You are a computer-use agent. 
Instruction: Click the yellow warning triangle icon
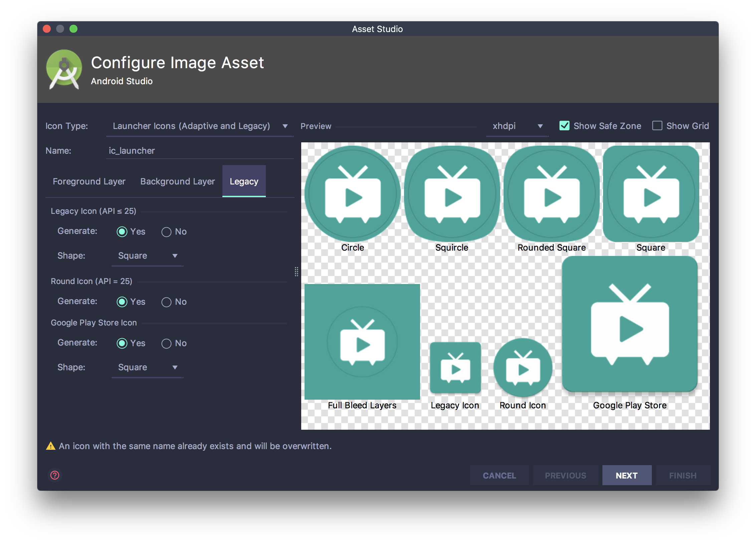click(51, 446)
